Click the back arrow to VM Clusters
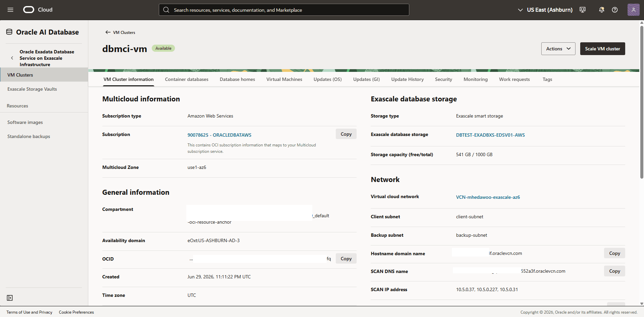Viewport: 644px width, 317px height. pos(108,32)
